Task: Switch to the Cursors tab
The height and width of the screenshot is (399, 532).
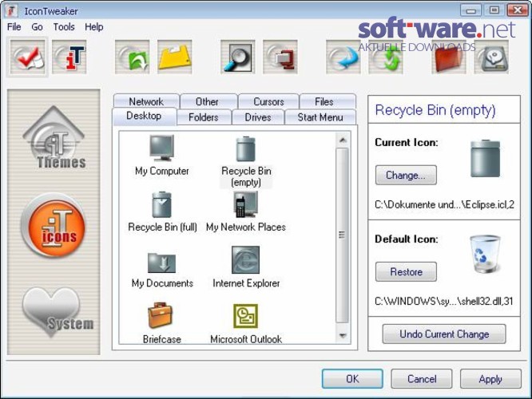Action: click(268, 101)
